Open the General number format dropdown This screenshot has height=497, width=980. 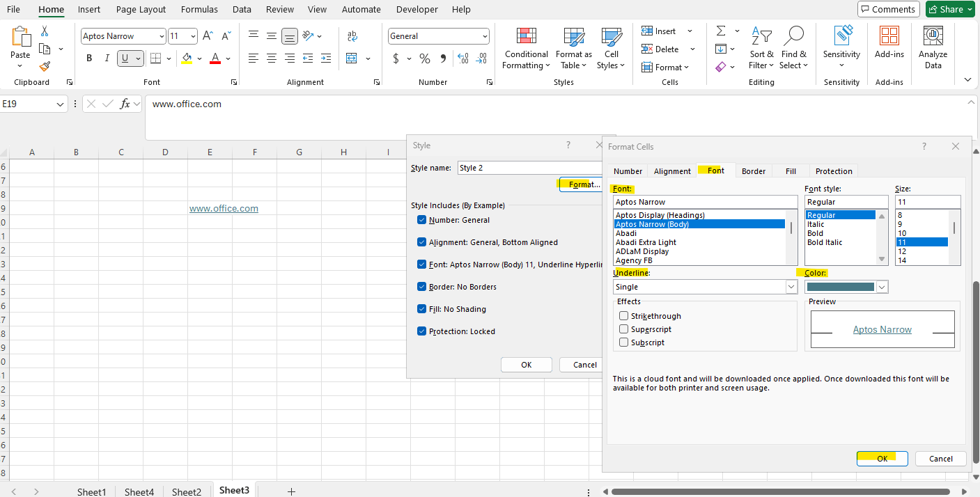[484, 35]
